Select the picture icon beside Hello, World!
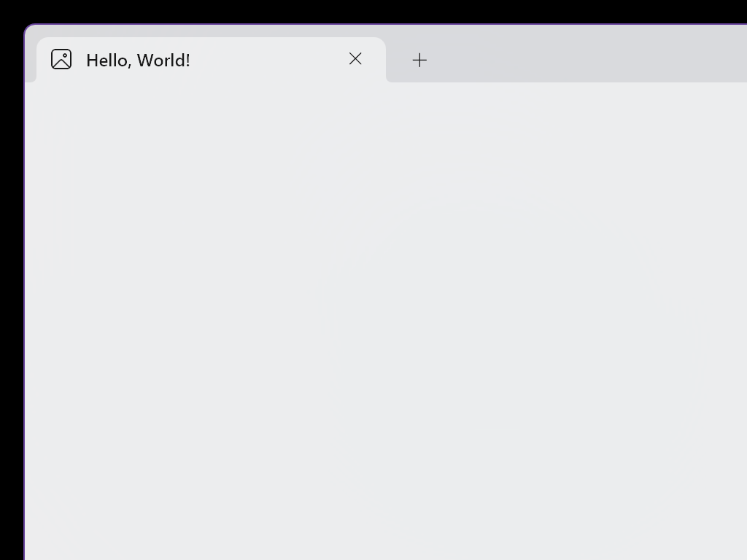 pyautogui.click(x=61, y=59)
